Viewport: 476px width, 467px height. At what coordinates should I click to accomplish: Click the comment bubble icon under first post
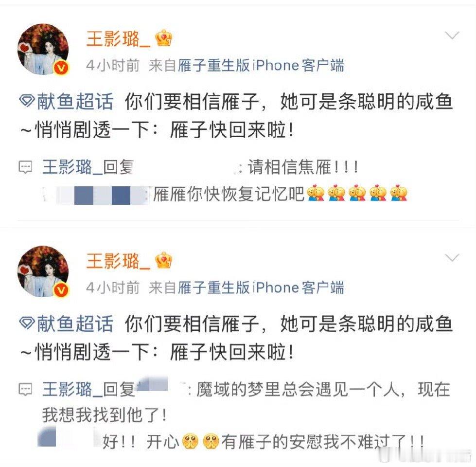pos(25,167)
